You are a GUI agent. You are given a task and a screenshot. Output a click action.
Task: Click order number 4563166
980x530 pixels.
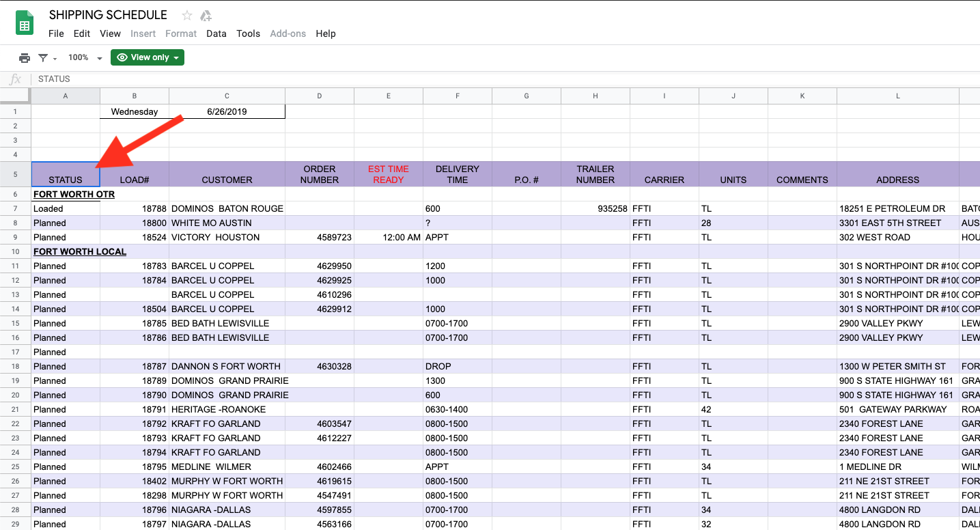click(x=320, y=524)
